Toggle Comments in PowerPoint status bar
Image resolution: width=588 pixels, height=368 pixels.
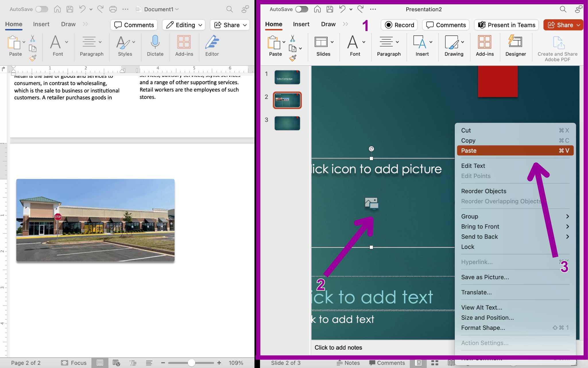pyautogui.click(x=387, y=363)
